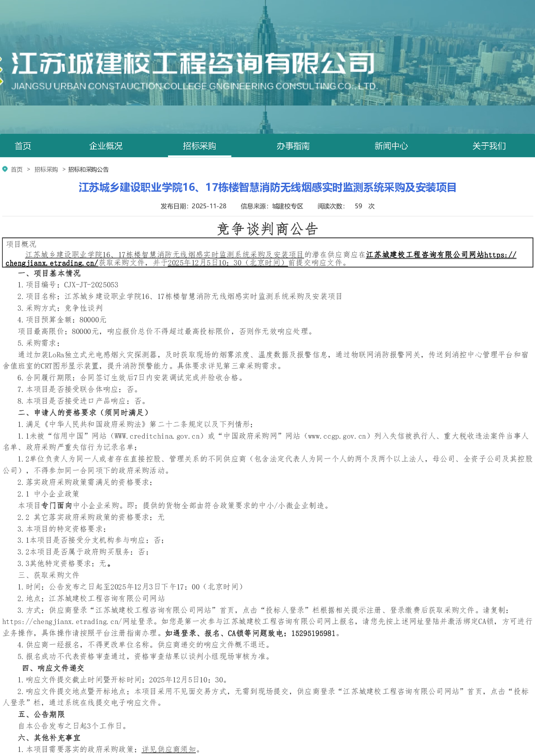Screen dimensions: 535x756
Task: Switch to the 新闻中心 section
Action: [x=391, y=146]
